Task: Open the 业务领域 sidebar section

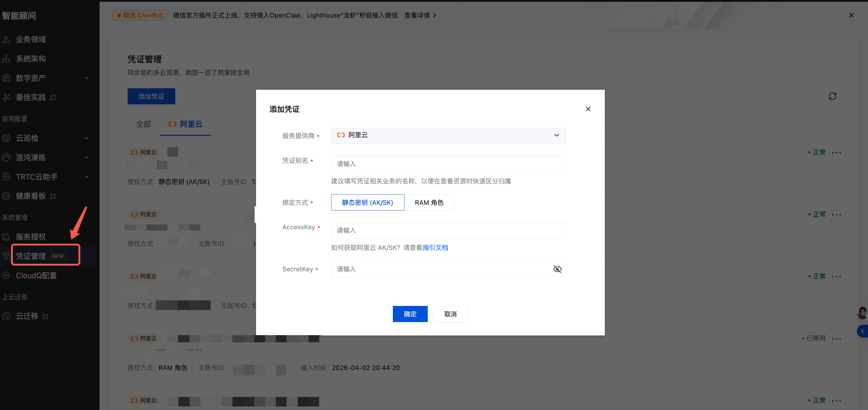Action: point(31,39)
